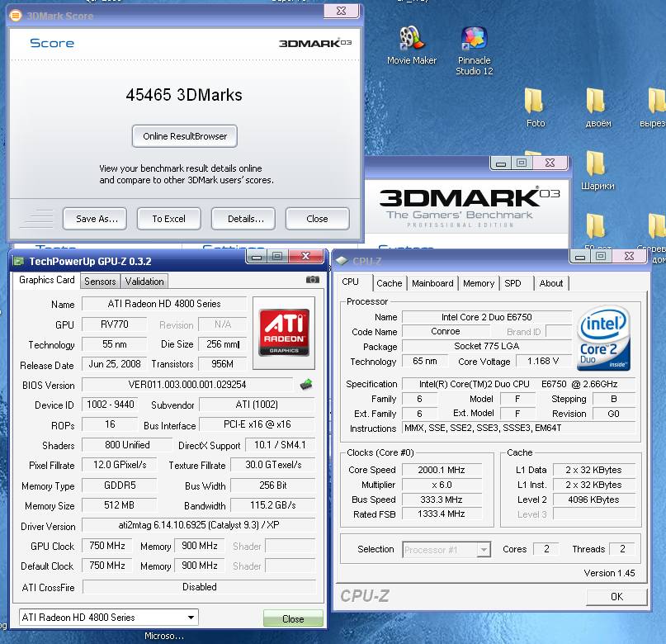This screenshot has width=666, height=644.
Task: Click the '45465 3DMarks' score text
Action: (184, 95)
